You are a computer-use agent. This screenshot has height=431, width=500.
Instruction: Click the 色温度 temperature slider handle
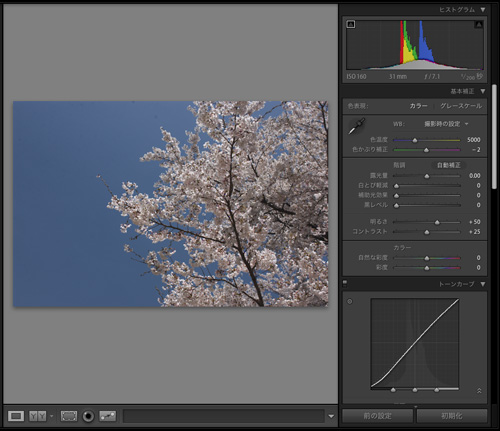415,140
